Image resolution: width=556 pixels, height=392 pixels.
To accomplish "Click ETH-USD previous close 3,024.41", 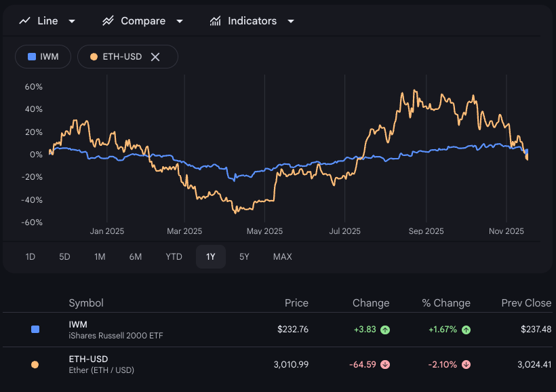I will coord(534,364).
